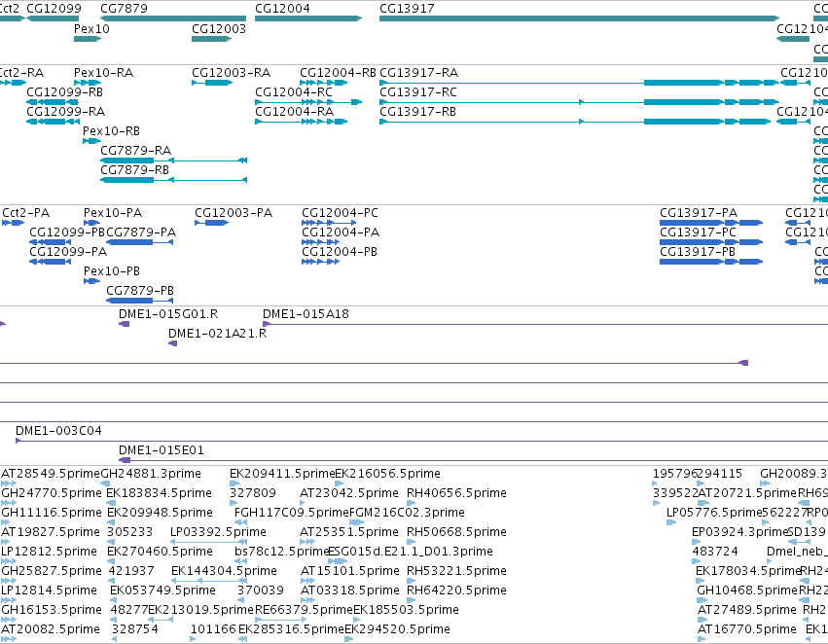
Task: Select the CG7879 gene arrow bar
Action: click(x=173, y=18)
